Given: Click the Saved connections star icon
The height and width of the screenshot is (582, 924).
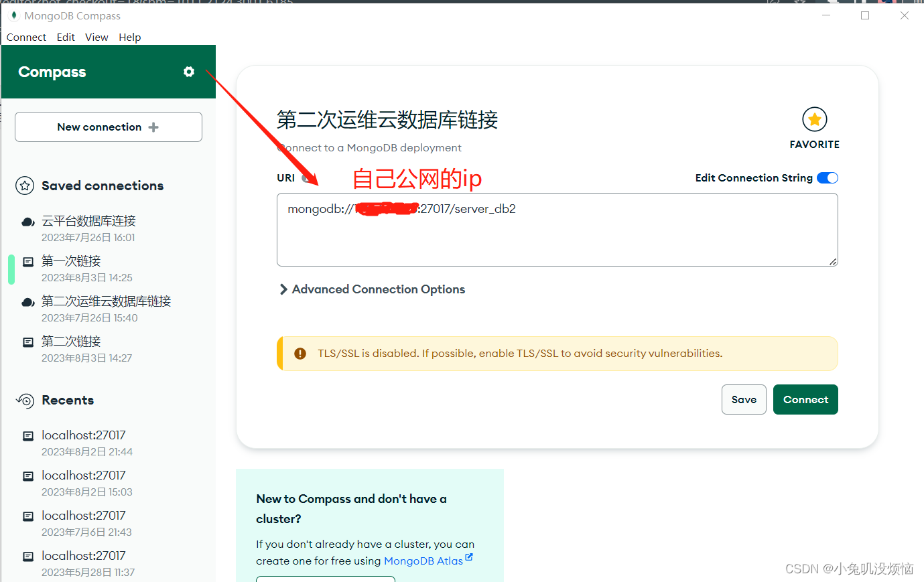Looking at the screenshot, I should 25,186.
